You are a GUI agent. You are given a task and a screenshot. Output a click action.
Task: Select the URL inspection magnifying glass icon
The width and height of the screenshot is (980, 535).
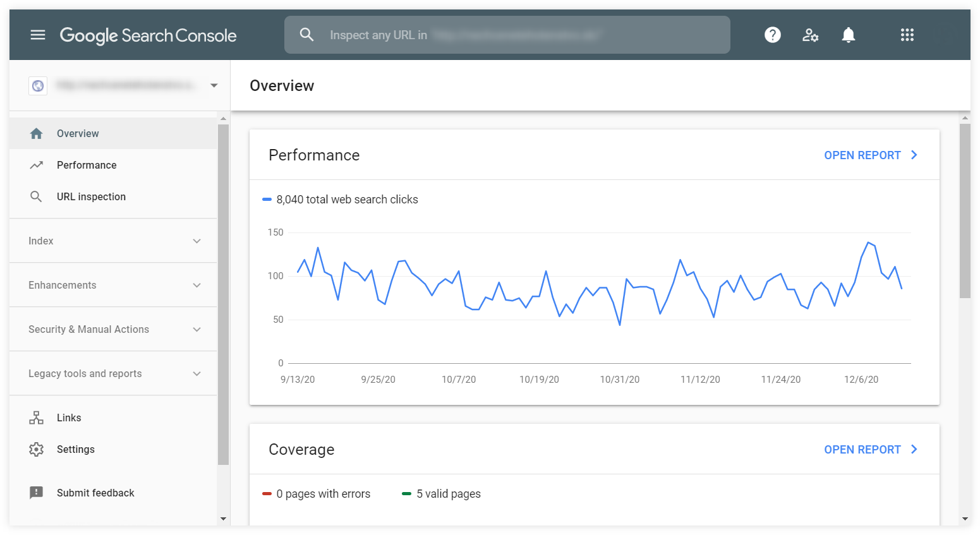[x=36, y=196]
